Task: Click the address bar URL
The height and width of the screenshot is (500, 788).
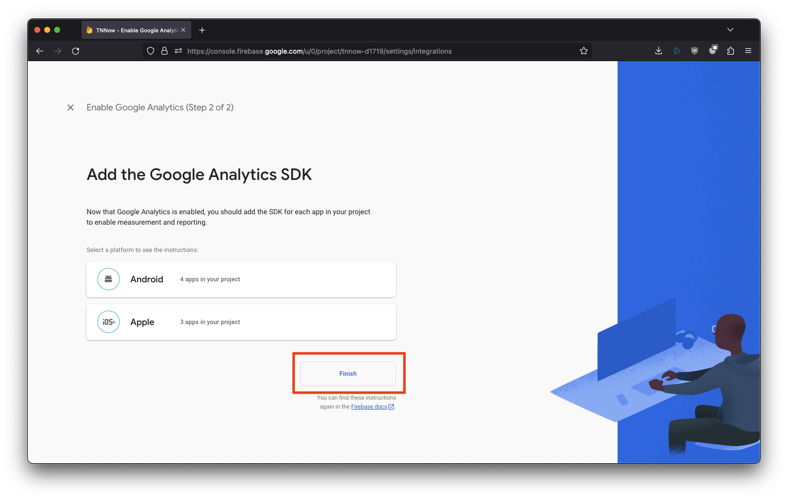Action: (x=320, y=51)
